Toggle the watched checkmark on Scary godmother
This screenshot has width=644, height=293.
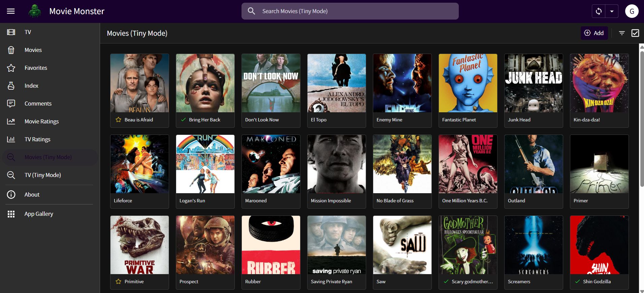[446, 282]
